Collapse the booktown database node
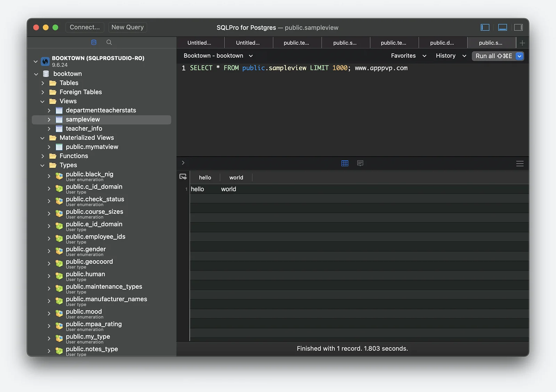Viewport: 556px width, 392px height. click(x=36, y=74)
